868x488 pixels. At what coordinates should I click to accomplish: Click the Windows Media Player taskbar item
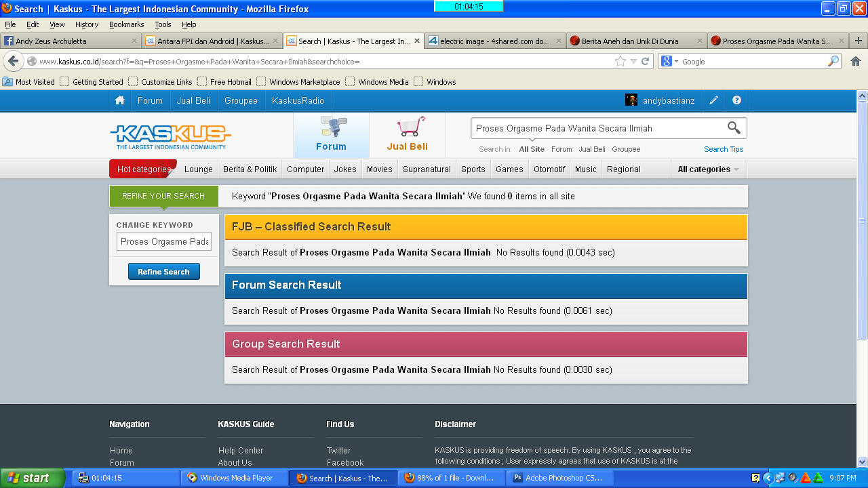coord(235,478)
